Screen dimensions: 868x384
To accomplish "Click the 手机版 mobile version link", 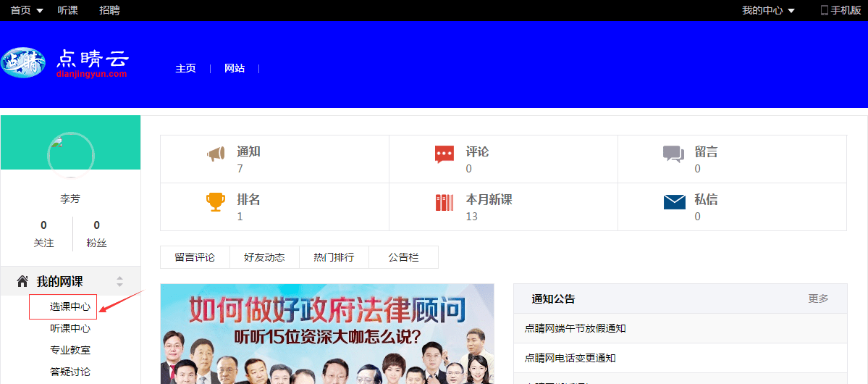I will point(840,10).
